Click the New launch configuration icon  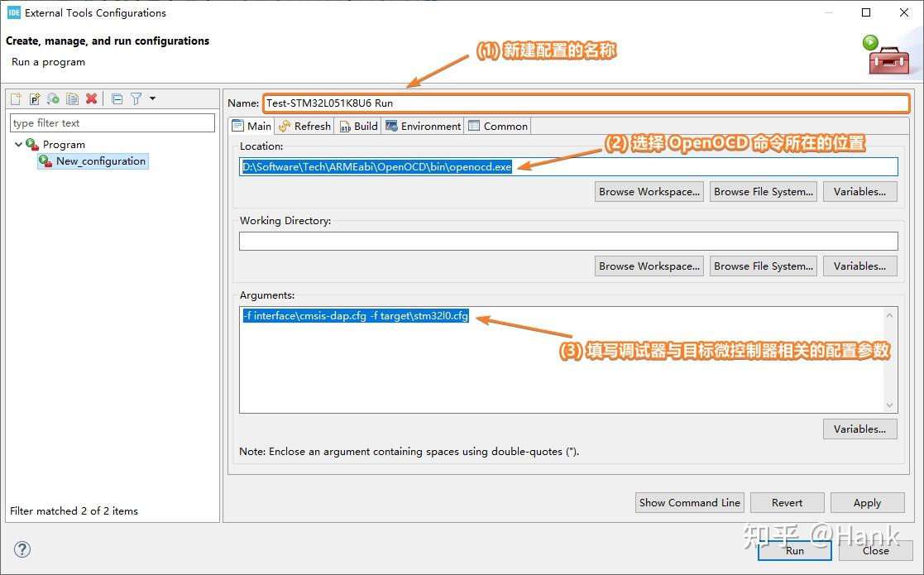point(16,99)
